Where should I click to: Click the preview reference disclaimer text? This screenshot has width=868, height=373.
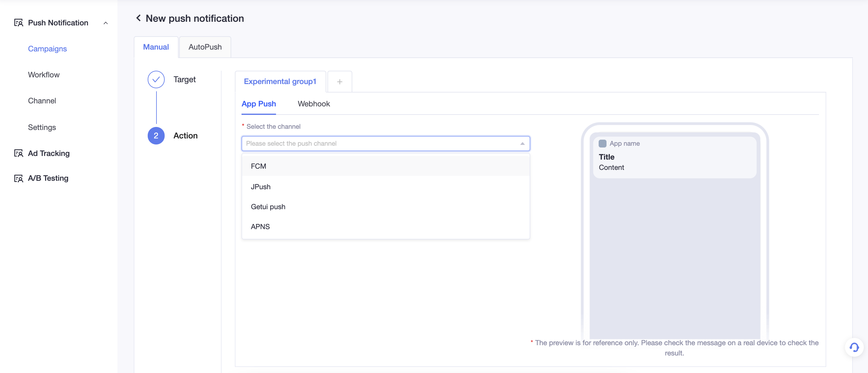point(674,348)
